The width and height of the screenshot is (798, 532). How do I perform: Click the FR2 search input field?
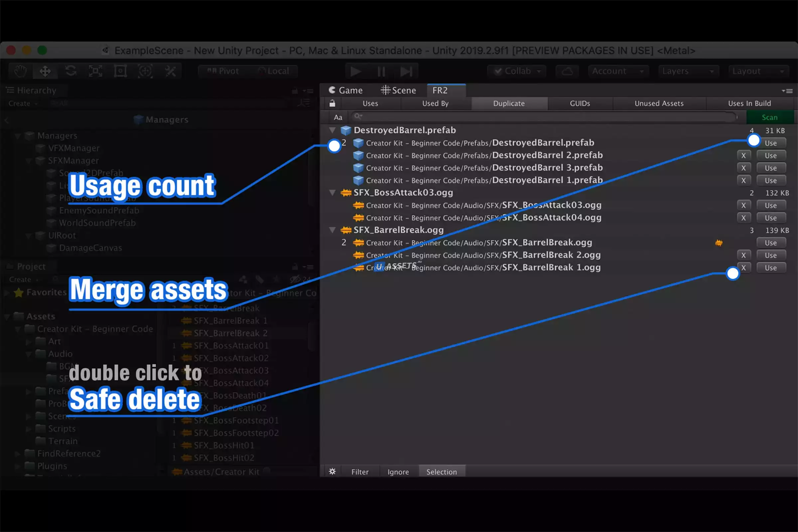(x=543, y=117)
